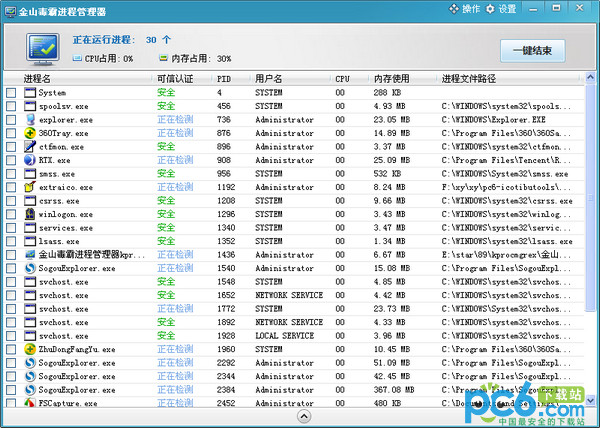The image size is (600, 428).
Task: Click the vertical scrollbar thumb
Action: pos(590,198)
